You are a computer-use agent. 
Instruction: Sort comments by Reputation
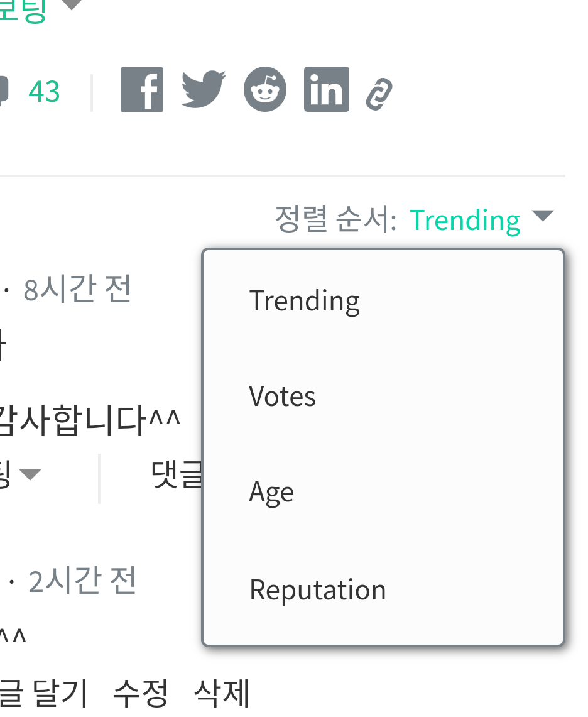pos(317,589)
